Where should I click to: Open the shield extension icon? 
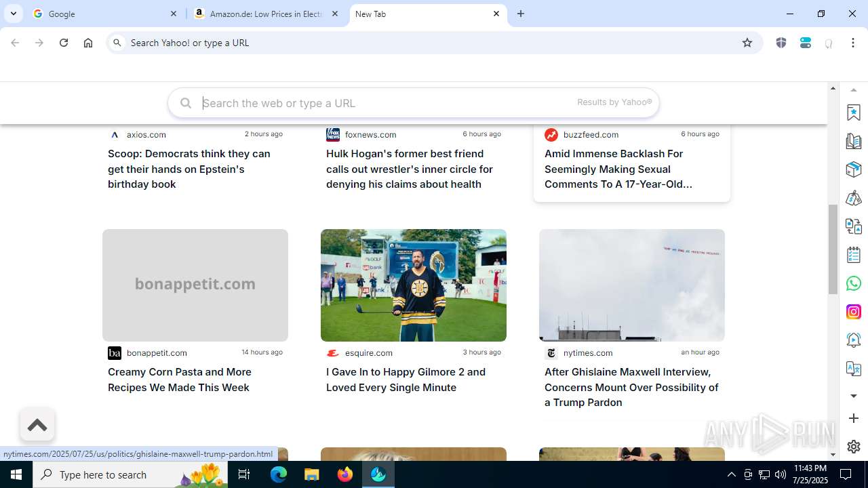point(781,43)
